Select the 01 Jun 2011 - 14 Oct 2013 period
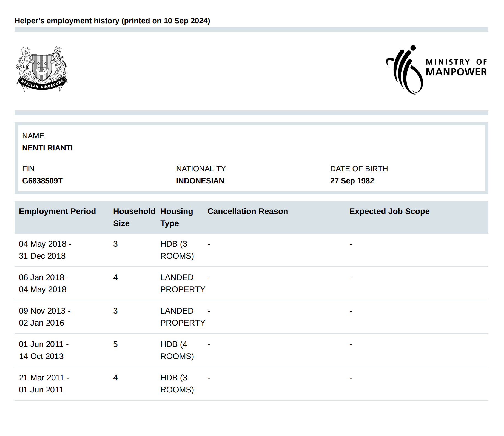 (x=44, y=350)
